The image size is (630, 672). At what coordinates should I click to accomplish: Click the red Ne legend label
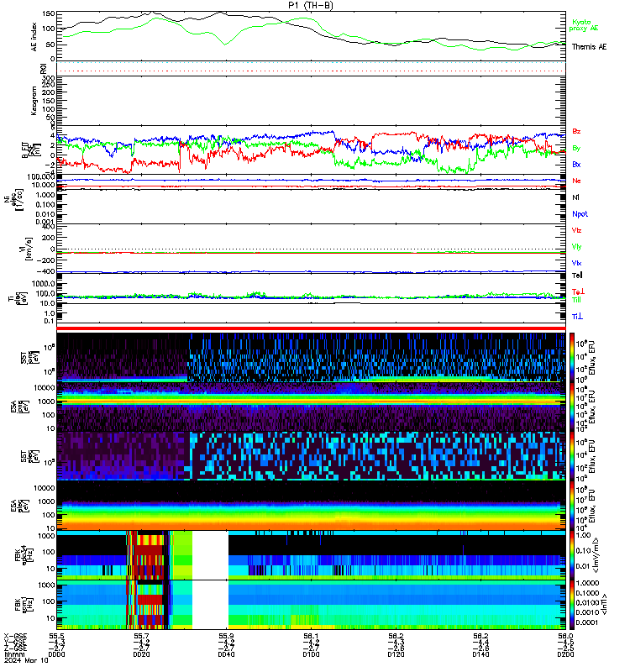coord(576,181)
